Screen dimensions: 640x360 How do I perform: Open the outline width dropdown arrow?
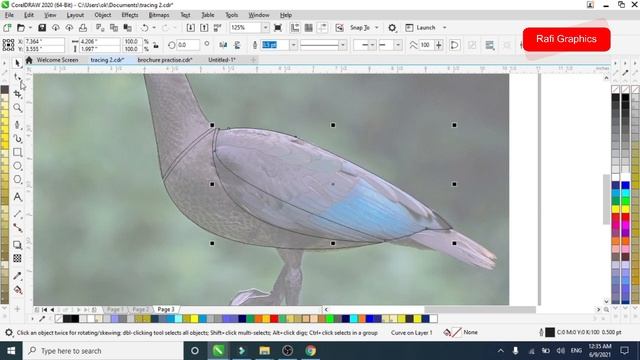tap(293, 45)
